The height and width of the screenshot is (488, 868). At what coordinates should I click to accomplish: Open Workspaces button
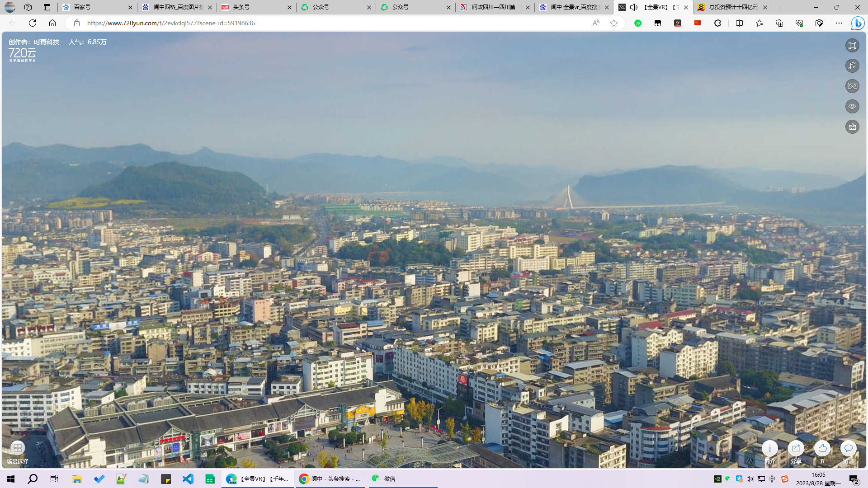point(28,7)
